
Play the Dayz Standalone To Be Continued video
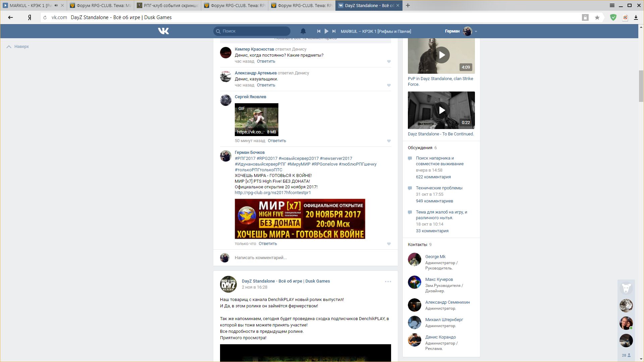(x=441, y=110)
